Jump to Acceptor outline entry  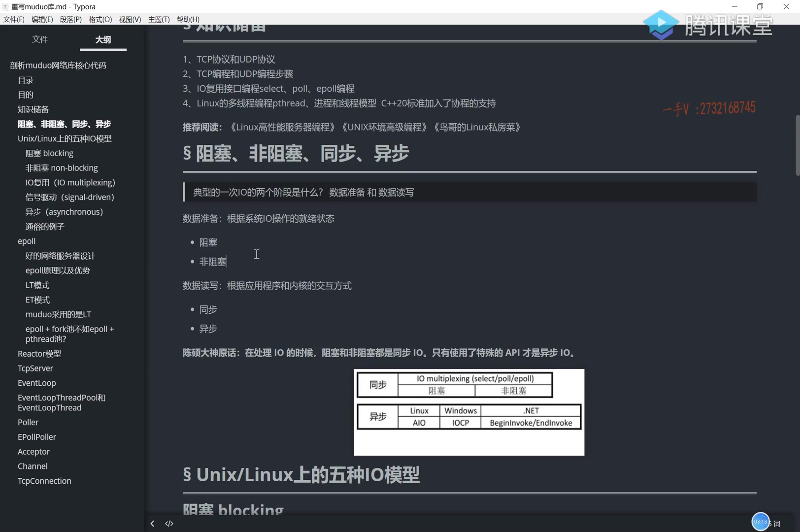pos(33,452)
